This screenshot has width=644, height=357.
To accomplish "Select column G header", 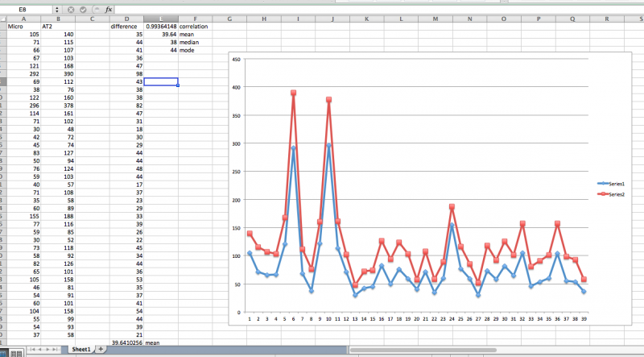I will (230, 18).
